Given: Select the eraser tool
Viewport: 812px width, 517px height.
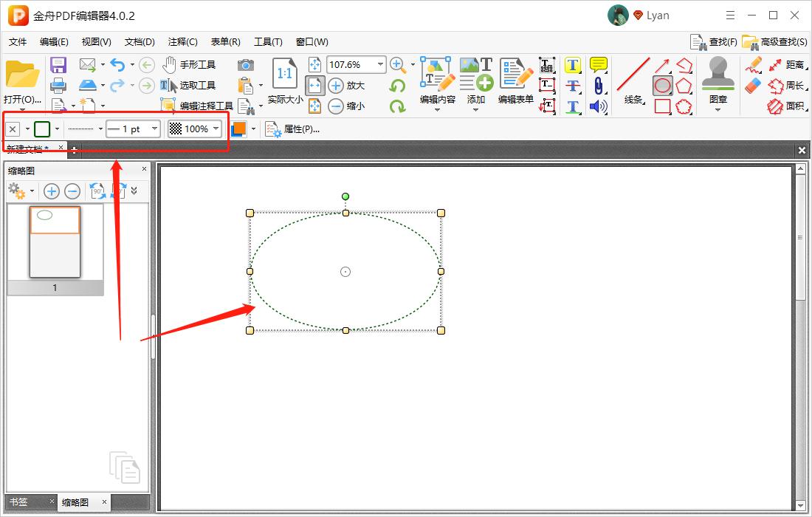Looking at the screenshot, I should click(753, 86).
